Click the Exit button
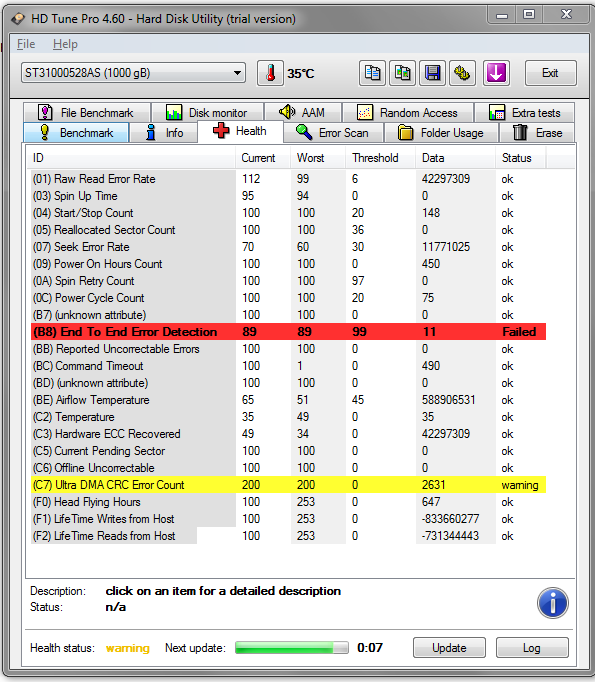595x682 pixels. [x=550, y=73]
